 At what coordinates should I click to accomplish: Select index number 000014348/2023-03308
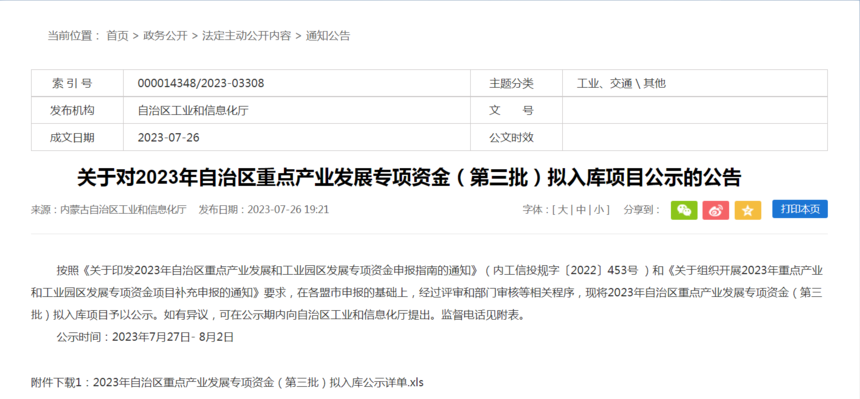pos(201,83)
